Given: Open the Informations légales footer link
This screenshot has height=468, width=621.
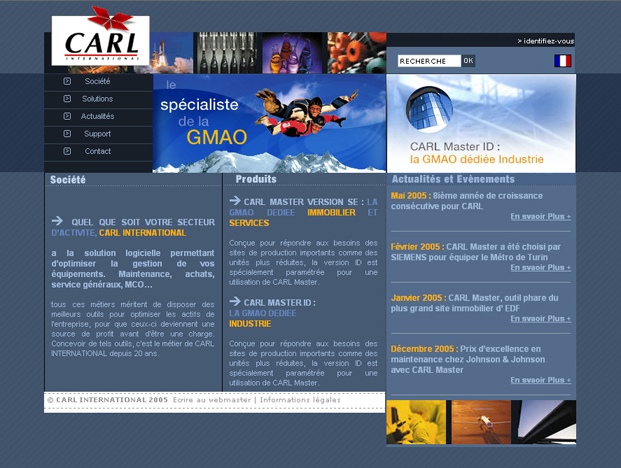Looking at the screenshot, I should click(x=299, y=400).
